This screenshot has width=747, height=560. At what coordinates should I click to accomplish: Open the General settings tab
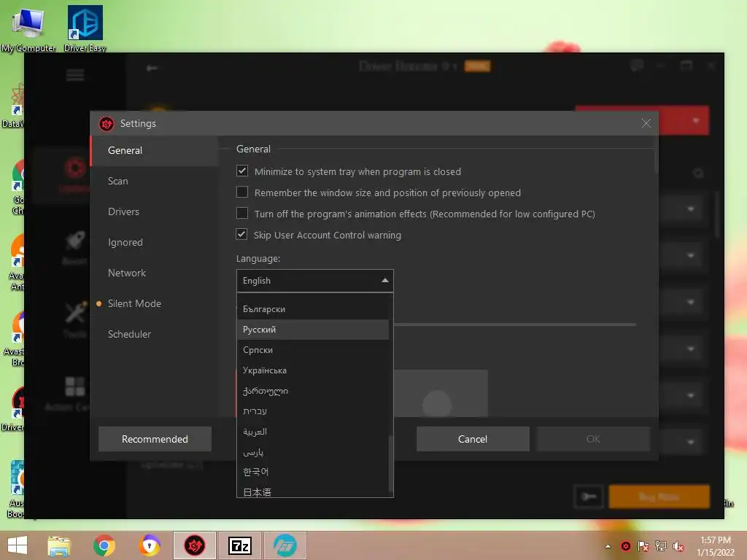pyautogui.click(x=155, y=150)
